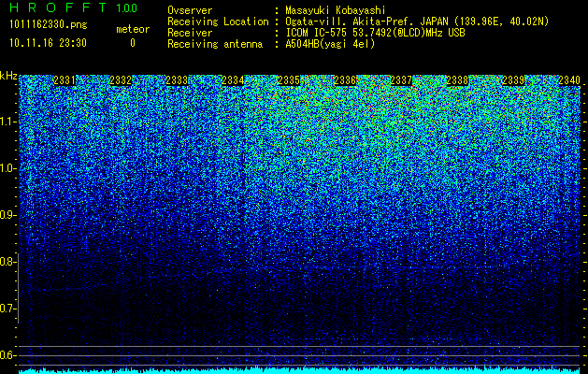Click time marker 2332

[121, 80]
